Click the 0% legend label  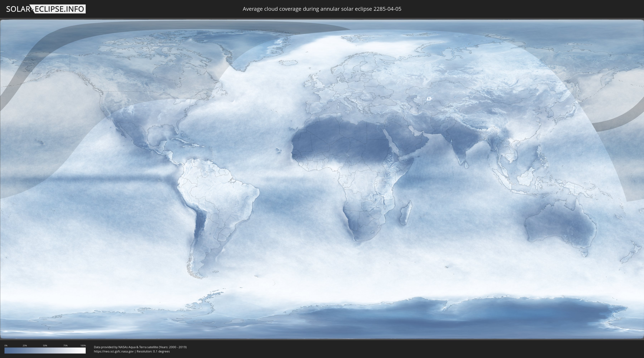[x=6, y=345]
